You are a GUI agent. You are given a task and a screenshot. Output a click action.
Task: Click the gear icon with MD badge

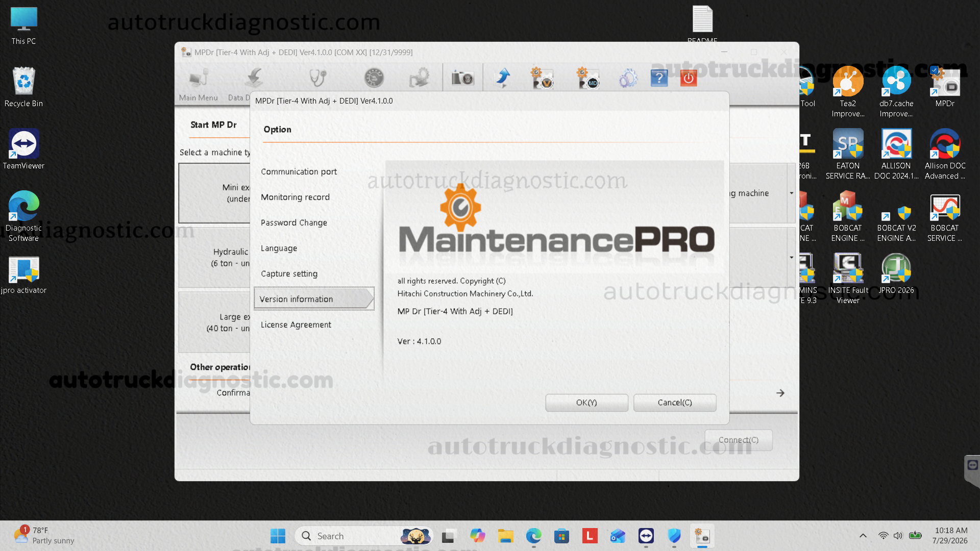coord(587,78)
